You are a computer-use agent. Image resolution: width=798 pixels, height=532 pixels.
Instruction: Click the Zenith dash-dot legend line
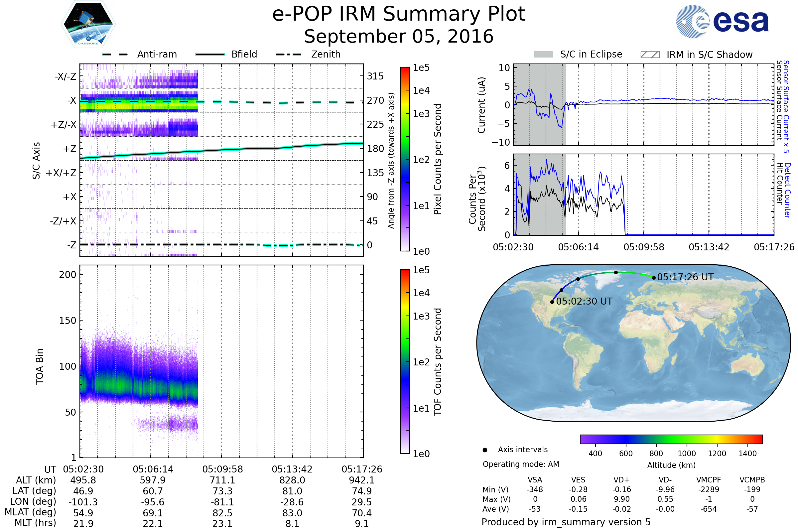[289, 54]
